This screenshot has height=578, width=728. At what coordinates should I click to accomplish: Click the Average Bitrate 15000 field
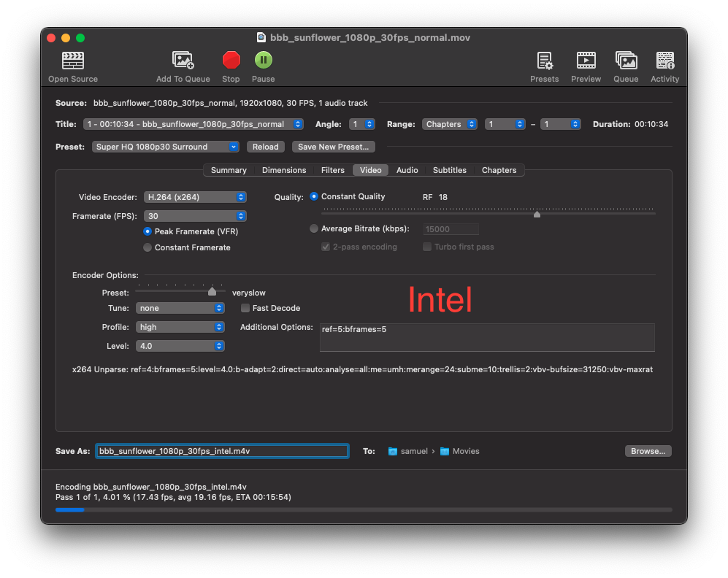[x=451, y=229]
